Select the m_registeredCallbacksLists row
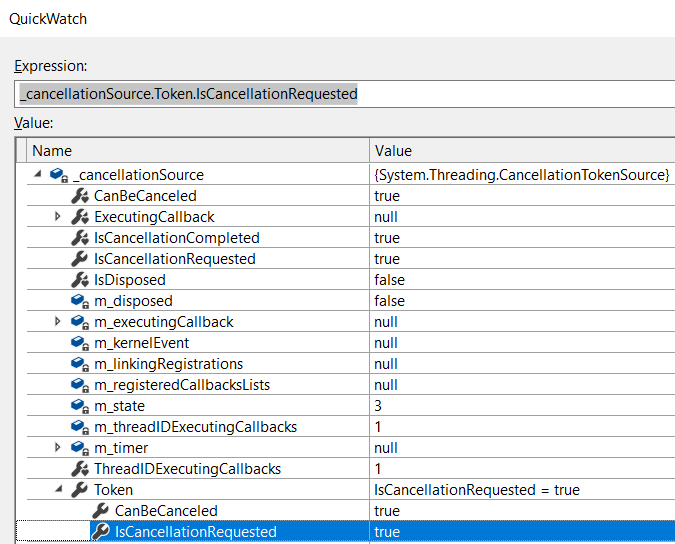675x544 pixels. (351, 385)
